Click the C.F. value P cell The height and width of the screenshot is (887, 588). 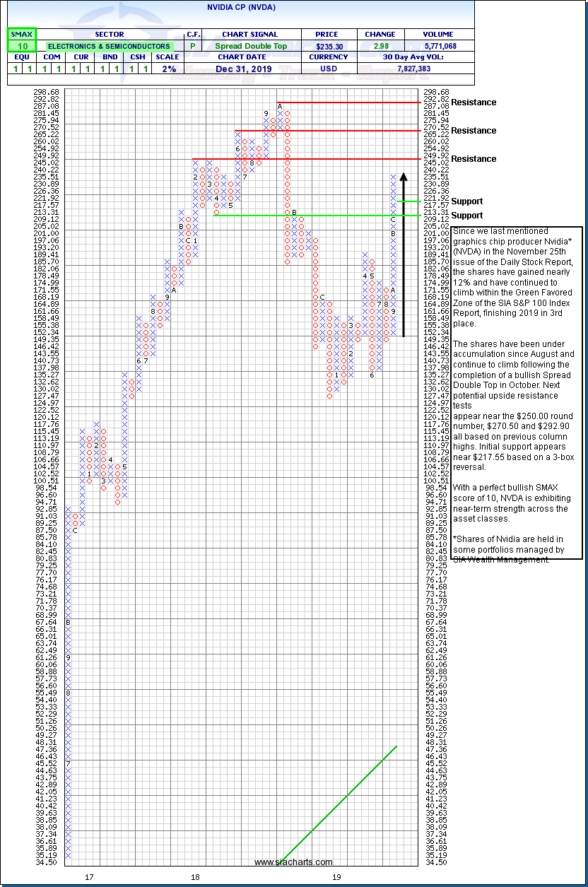pos(192,46)
